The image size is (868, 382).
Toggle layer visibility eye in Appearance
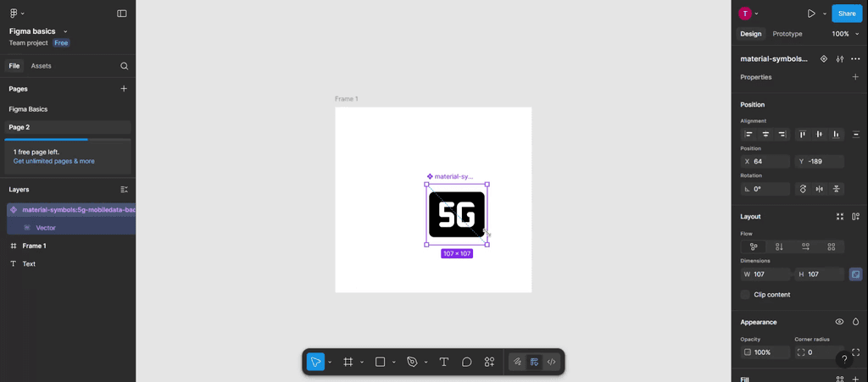pyautogui.click(x=840, y=322)
